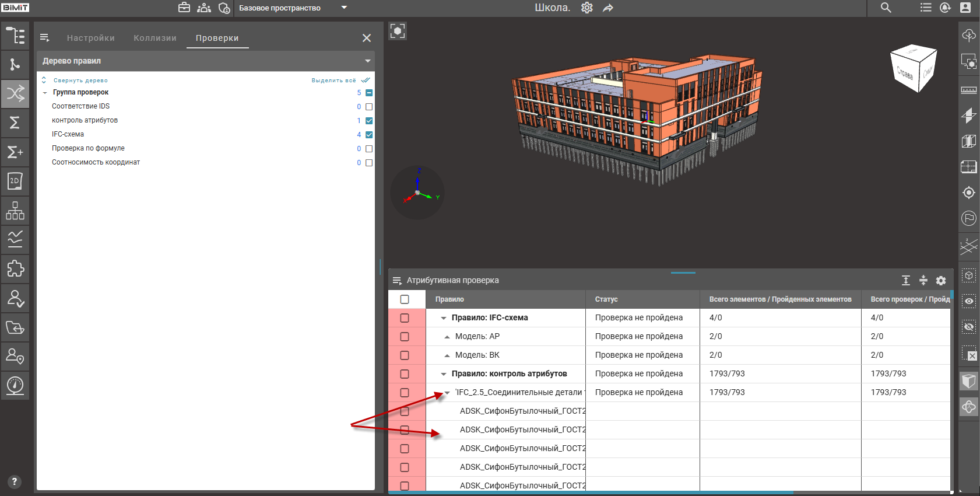Uncheck the контроль атрибутов rule checkbox
Screen dimensions: 980x496
(369, 121)
